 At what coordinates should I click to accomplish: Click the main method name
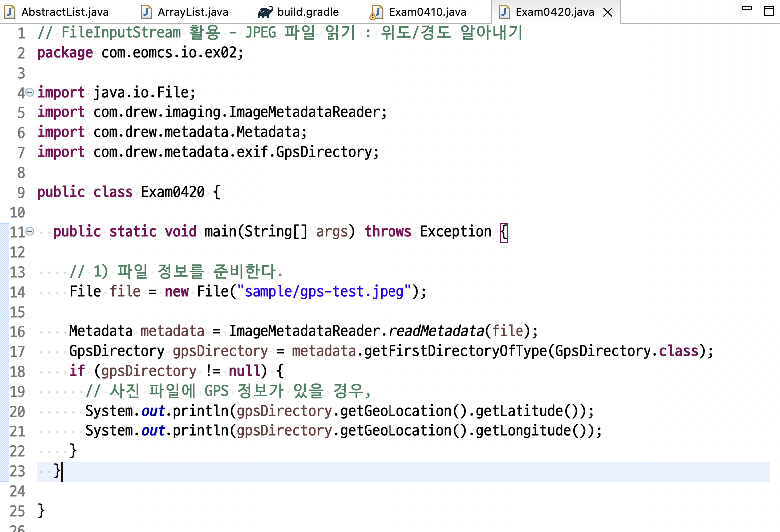point(221,232)
